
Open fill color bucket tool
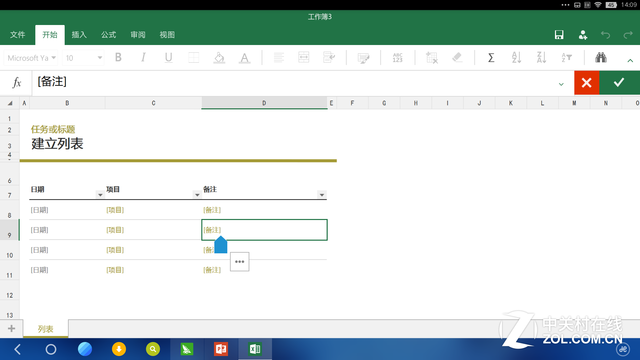(219, 58)
